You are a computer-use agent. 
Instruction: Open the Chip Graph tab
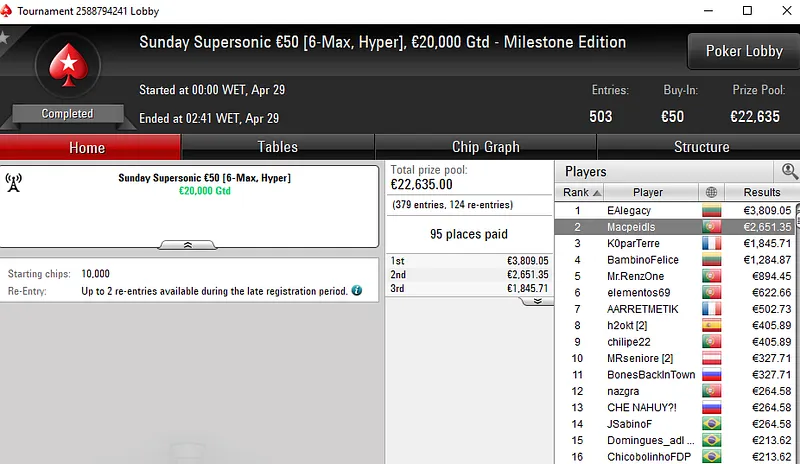tap(485, 147)
